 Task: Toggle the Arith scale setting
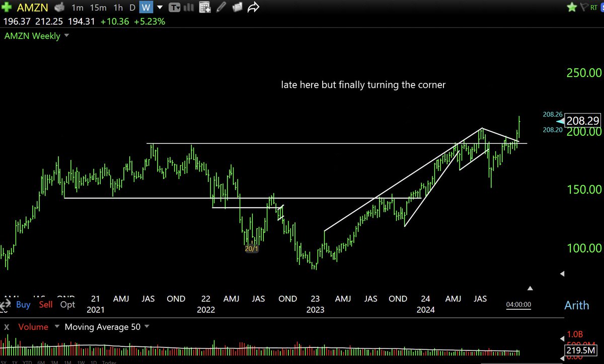577,305
